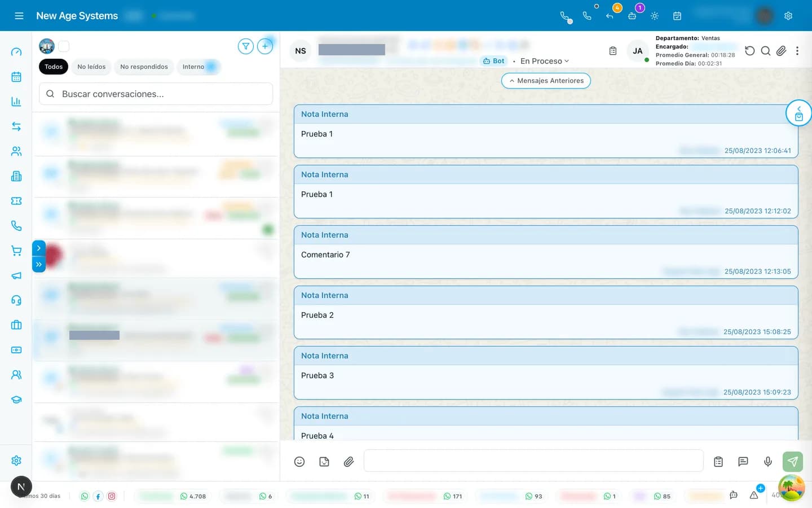Record audio with the microphone icon
The image size is (812, 508).
click(768, 462)
